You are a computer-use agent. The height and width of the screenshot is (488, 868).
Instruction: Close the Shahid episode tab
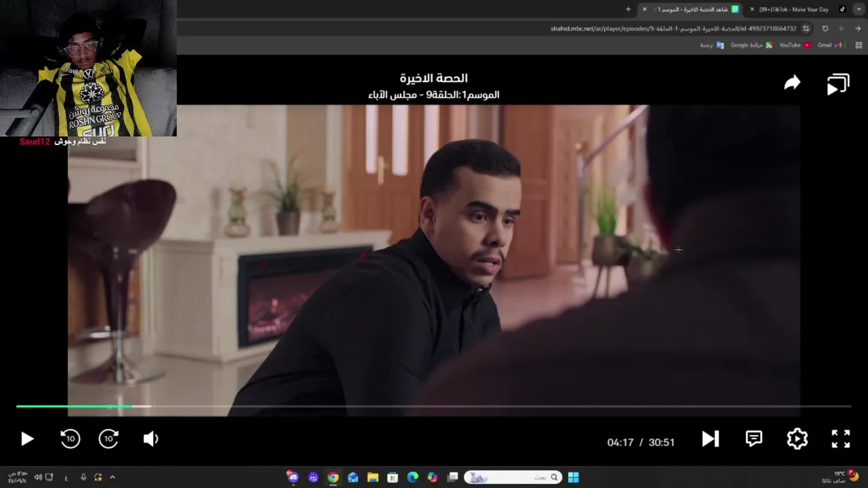pyautogui.click(x=644, y=9)
